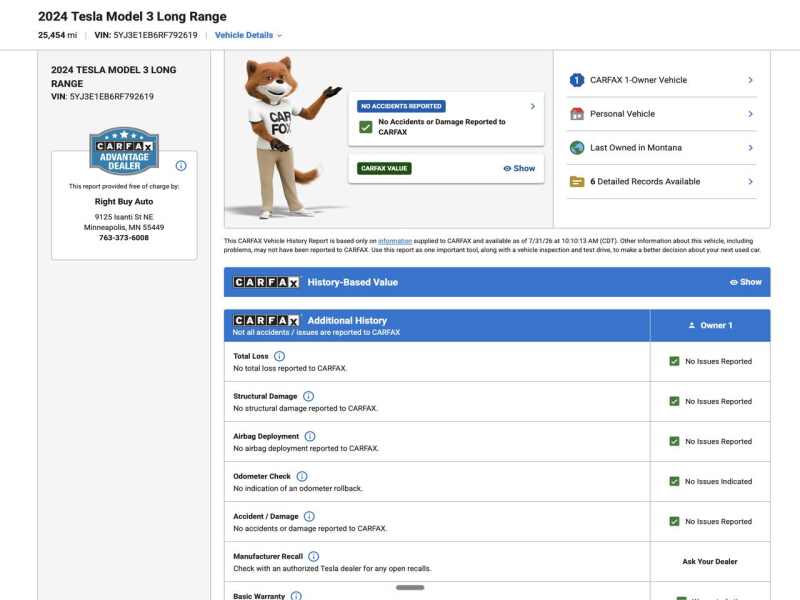800x600 pixels.
Task: Click CARFAX logo in Additional History header
Action: click(266, 320)
